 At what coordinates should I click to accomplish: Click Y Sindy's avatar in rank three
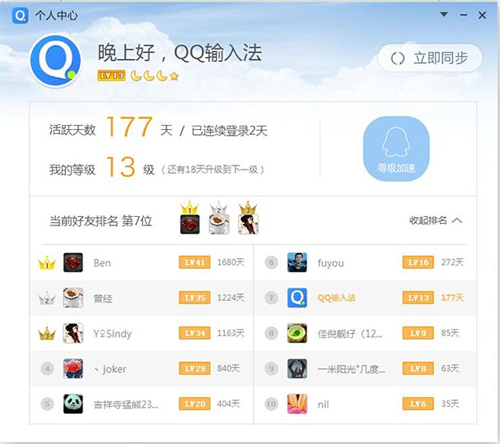tap(73, 333)
